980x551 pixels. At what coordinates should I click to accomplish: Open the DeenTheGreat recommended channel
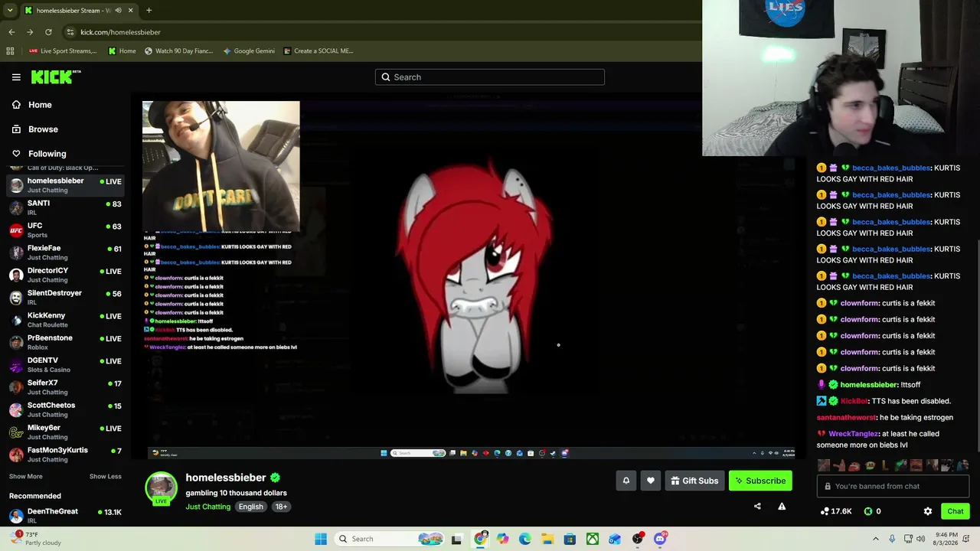tap(65, 514)
